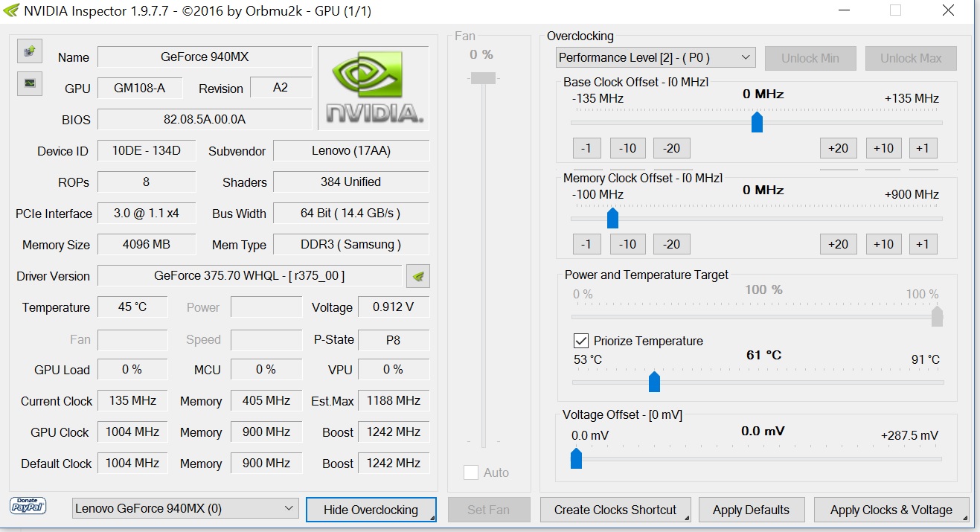
Task: Click the MCU value field
Action: pyautogui.click(x=266, y=369)
